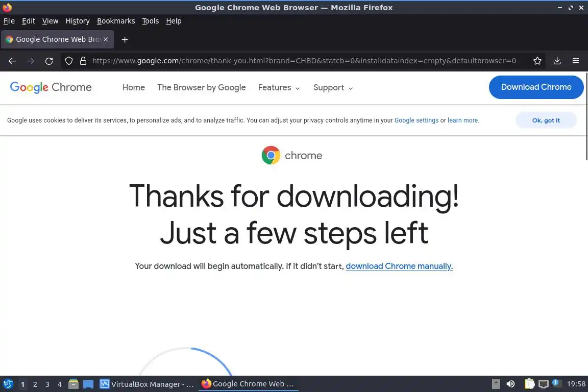This screenshot has height=392, width=588.
Task: Open the View menu
Action: pos(50,21)
